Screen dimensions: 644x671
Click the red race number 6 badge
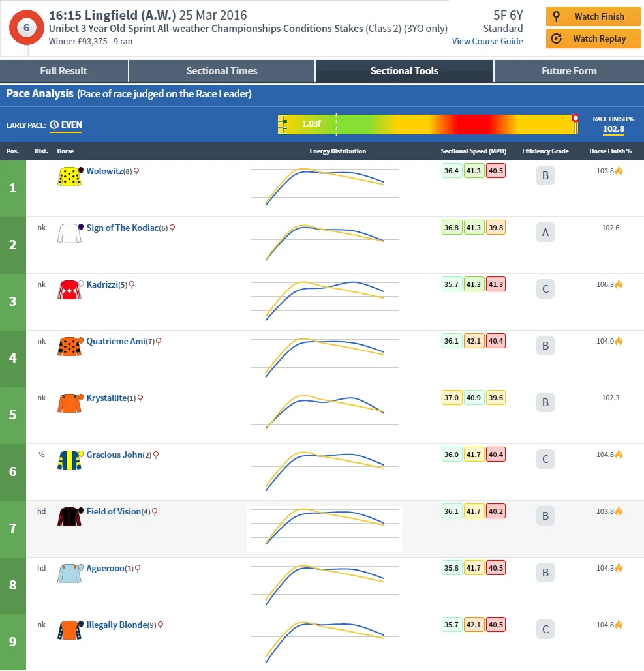(26, 27)
